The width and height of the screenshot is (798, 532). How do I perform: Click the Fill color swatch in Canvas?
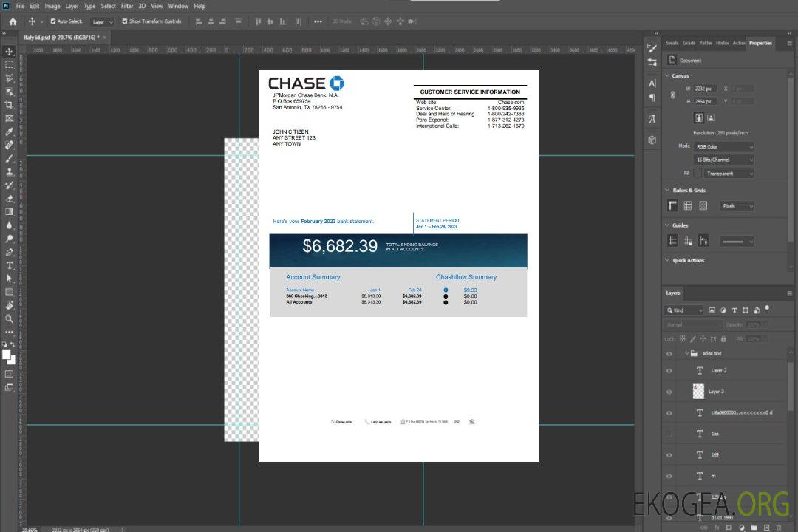(698, 174)
